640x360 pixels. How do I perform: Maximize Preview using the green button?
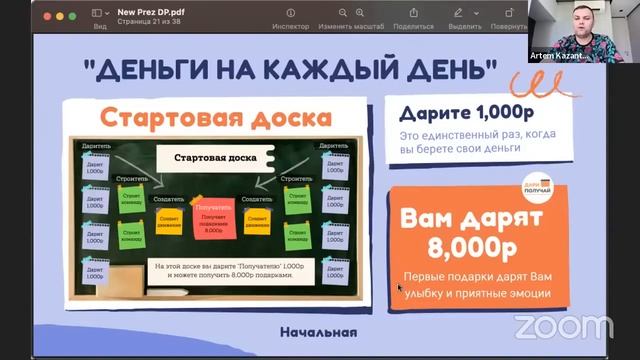tap(73, 16)
